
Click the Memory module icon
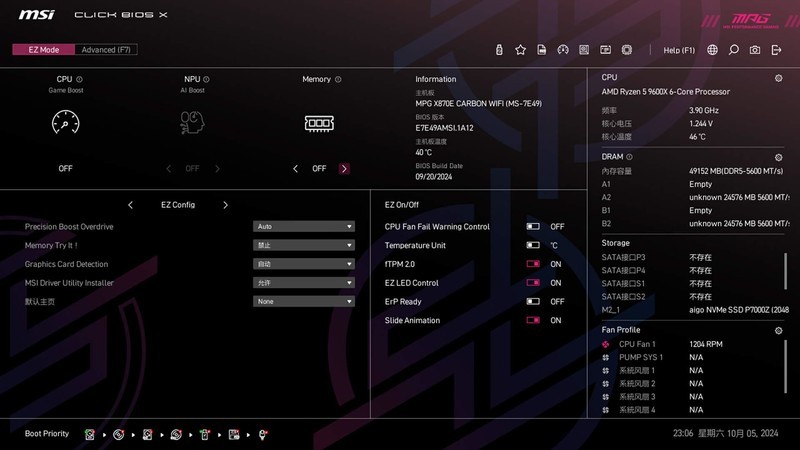[x=319, y=123]
